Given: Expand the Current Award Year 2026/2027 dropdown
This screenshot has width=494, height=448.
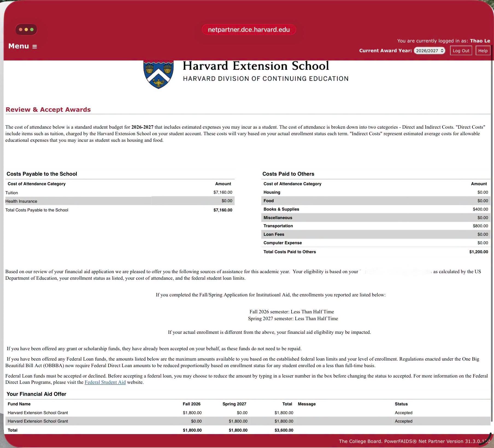Looking at the screenshot, I should 429,51.
